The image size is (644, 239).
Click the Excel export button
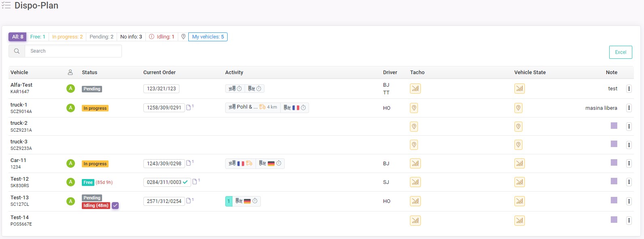621,52
